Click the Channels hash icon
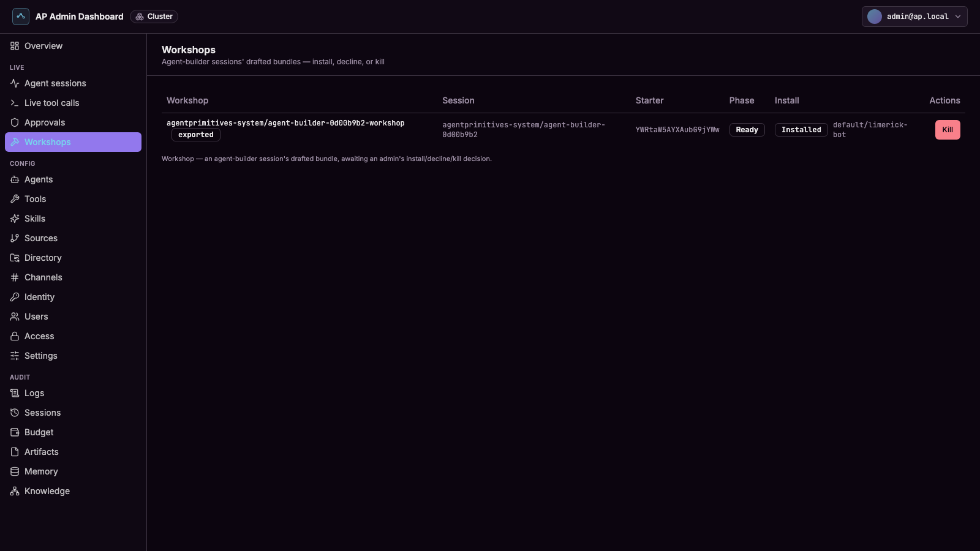This screenshot has height=551, width=980. point(15,277)
